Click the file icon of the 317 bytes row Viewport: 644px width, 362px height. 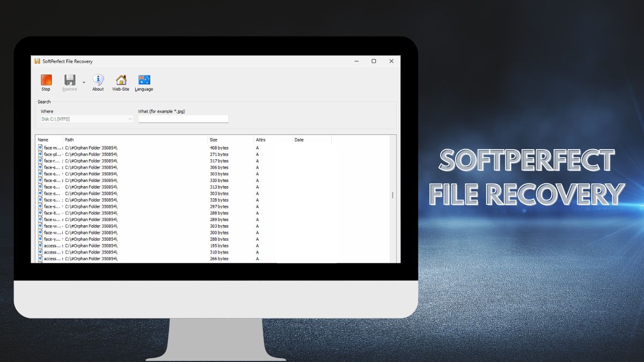tap(40, 160)
